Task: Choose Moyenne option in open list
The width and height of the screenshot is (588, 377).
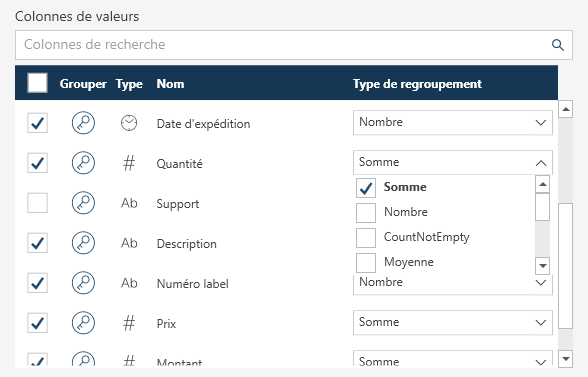Action: pos(408,262)
